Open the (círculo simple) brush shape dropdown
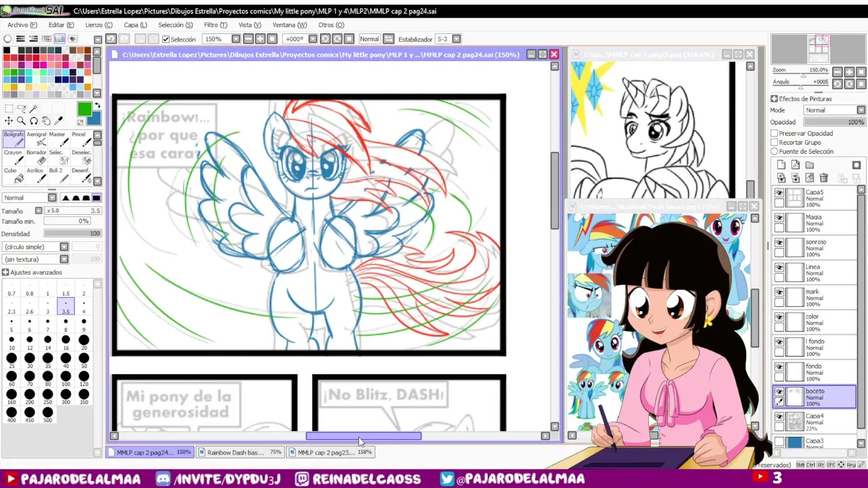This screenshot has width=868, height=488. [64, 247]
